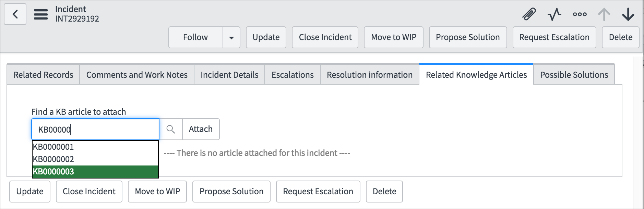Open the Possible Solutions tab

pyautogui.click(x=574, y=74)
